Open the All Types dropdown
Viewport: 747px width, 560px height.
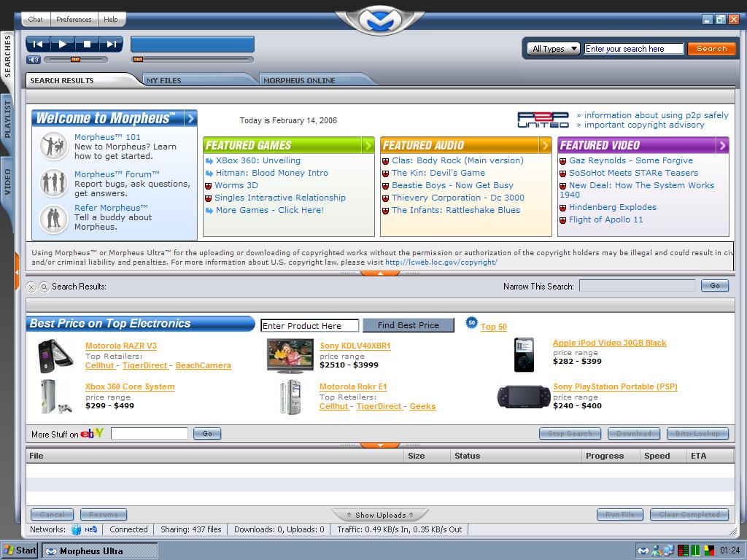coord(554,49)
